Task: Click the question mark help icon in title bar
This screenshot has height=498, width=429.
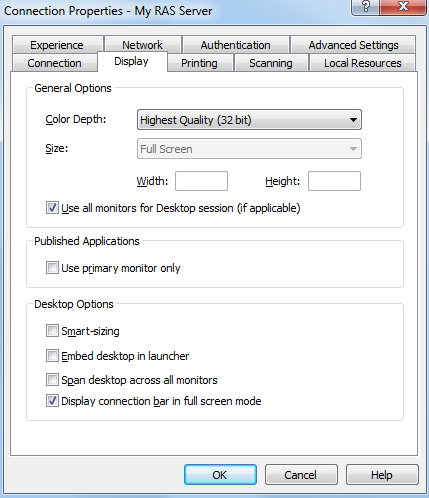Action: tap(365, 7)
